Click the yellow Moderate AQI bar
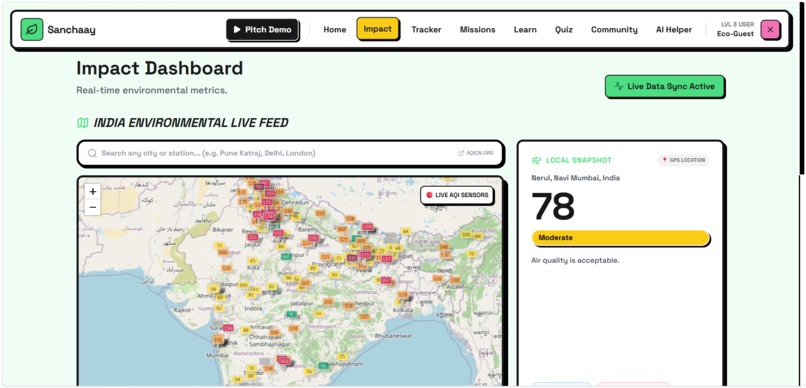 coord(620,238)
